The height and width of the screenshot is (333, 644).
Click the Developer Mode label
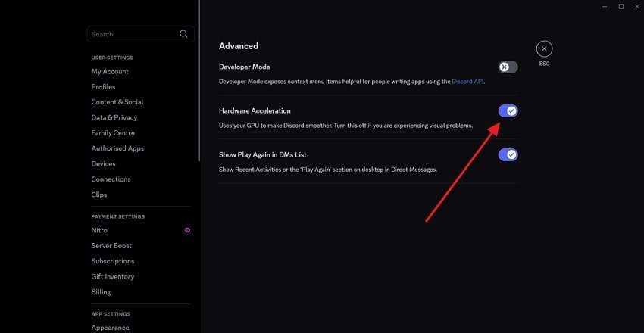tap(245, 67)
